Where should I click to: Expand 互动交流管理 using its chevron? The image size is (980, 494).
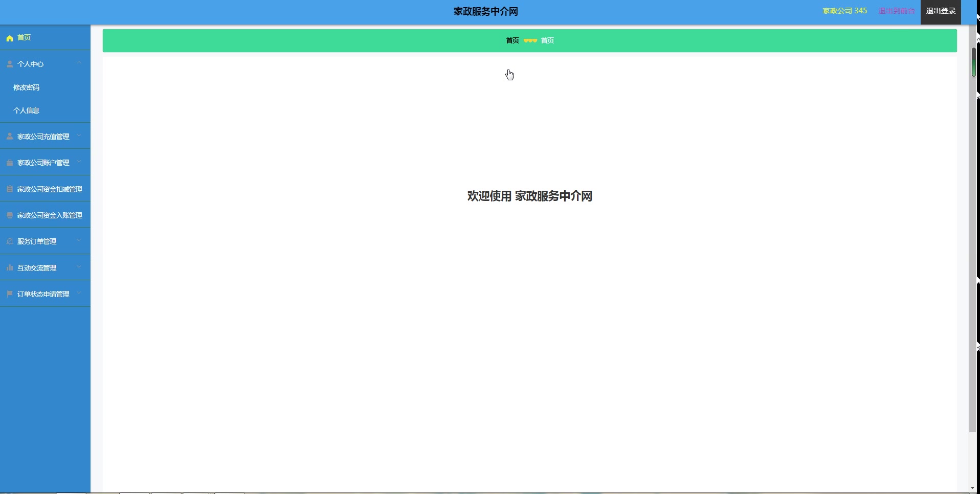(x=79, y=267)
